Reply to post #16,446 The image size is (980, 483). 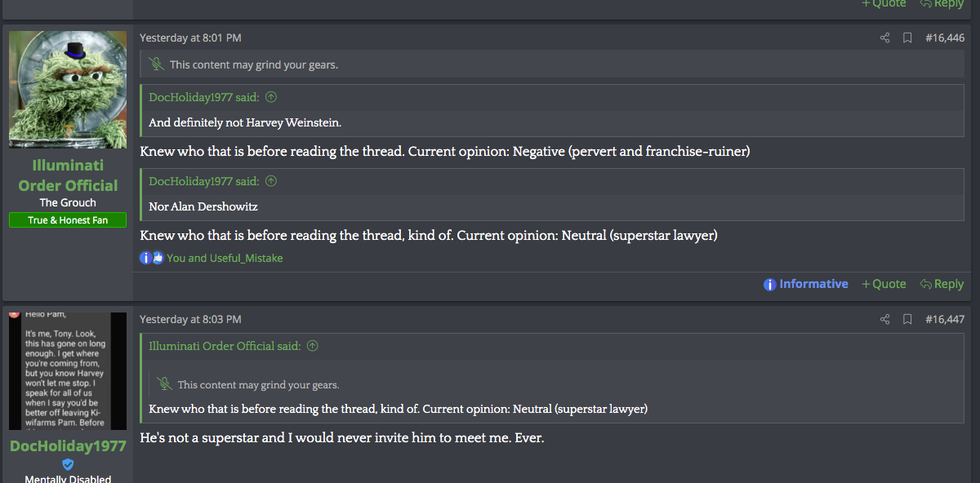tap(942, 284)
